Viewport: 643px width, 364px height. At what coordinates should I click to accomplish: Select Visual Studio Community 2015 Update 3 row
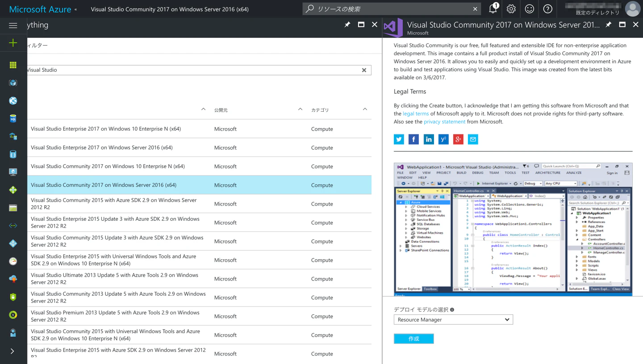[199, 241]
